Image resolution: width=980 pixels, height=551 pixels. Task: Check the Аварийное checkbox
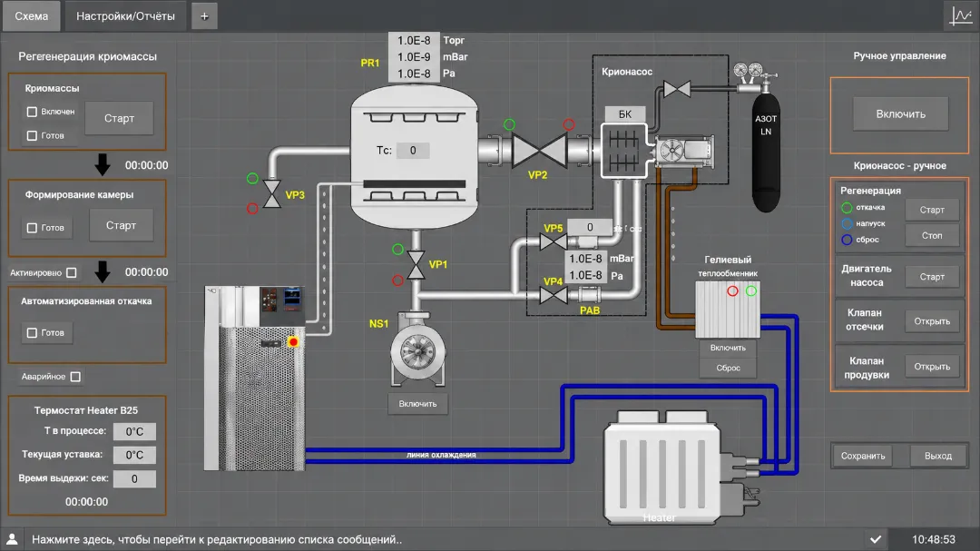coord(75,377)
